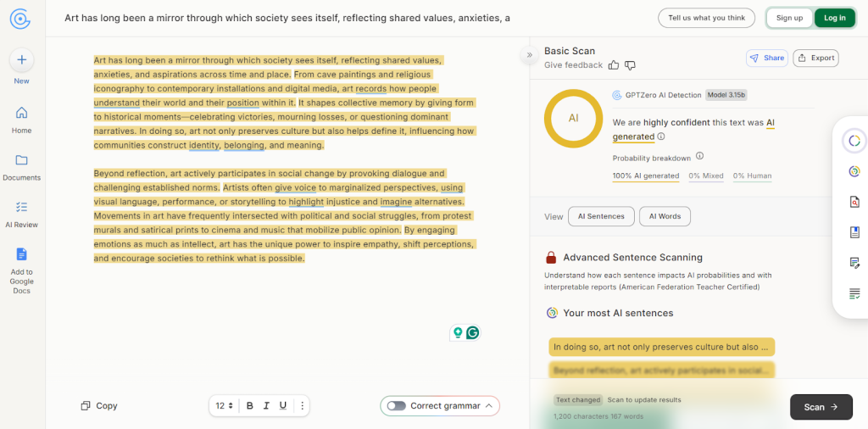Image resolution: width=868 pixels, height=429 pixels.
Task: Click the Grammarly G icon
Action: pyautogui.click(x=473, y=332)
